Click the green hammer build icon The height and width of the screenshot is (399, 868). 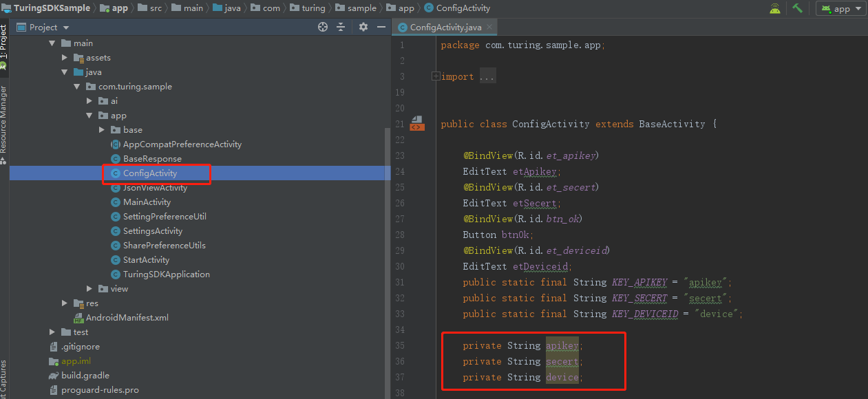797,8
